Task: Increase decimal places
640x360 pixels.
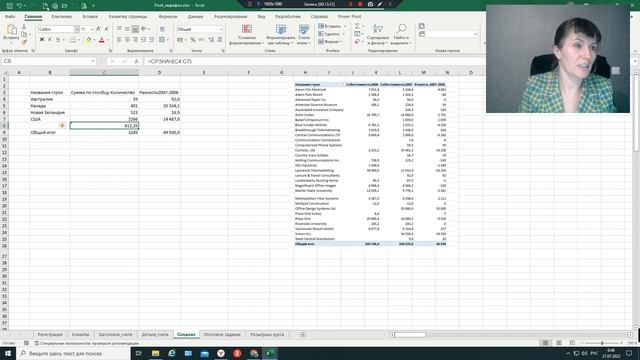Action: tap(211, 40)
